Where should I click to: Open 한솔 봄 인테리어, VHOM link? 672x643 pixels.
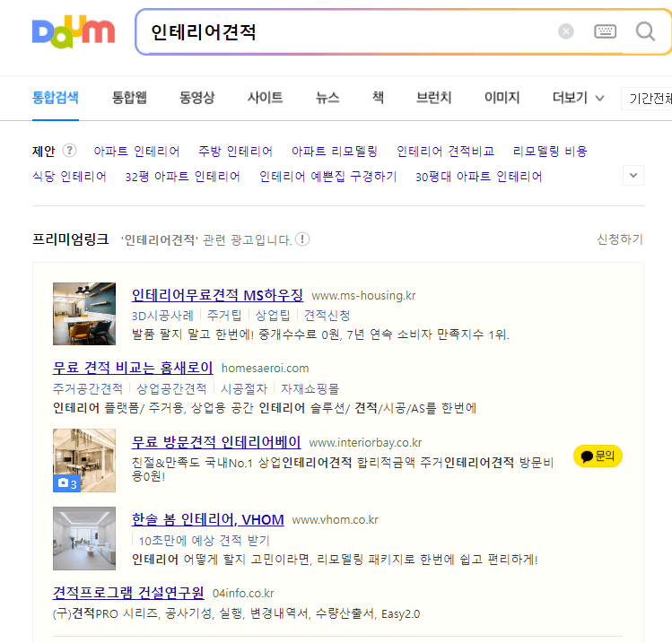coord(208,519)
